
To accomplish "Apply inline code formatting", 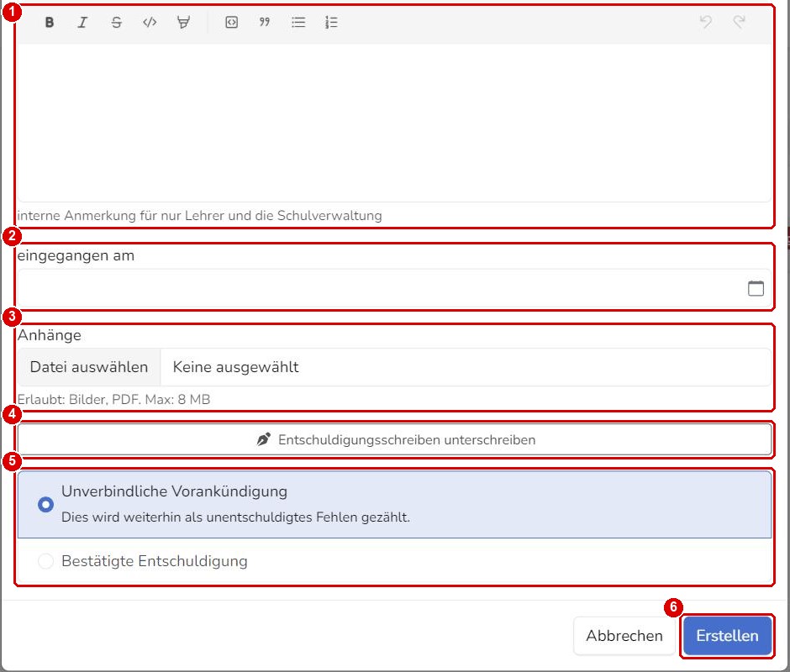I will point(150,22).
